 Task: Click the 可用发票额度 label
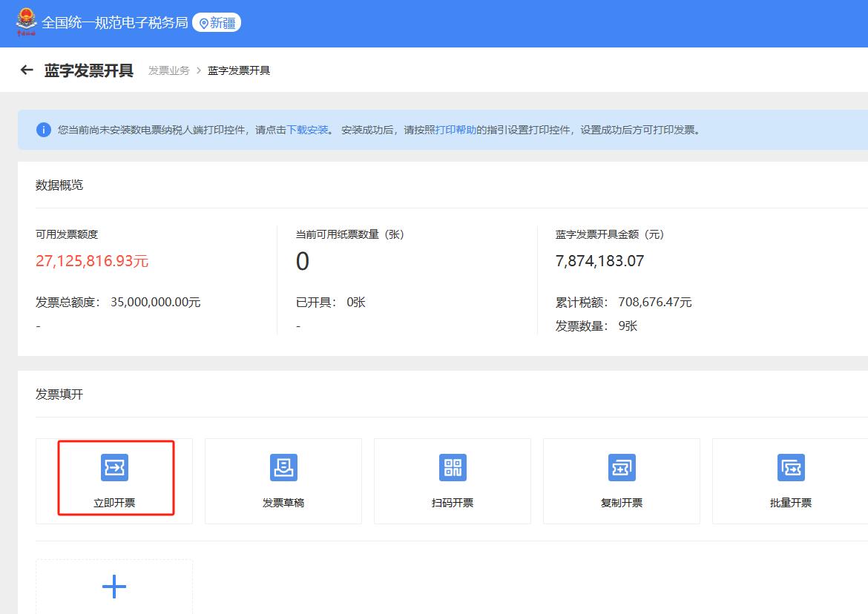coord(67,234)
